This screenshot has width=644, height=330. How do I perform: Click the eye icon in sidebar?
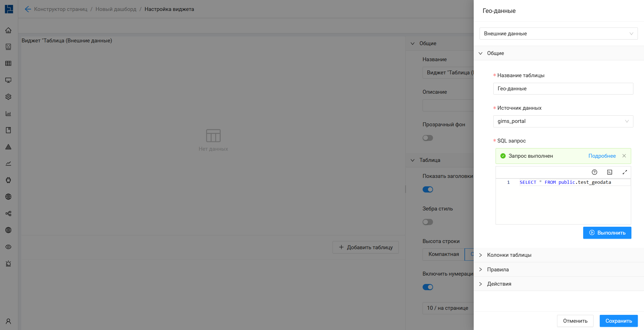pos(8,247)
